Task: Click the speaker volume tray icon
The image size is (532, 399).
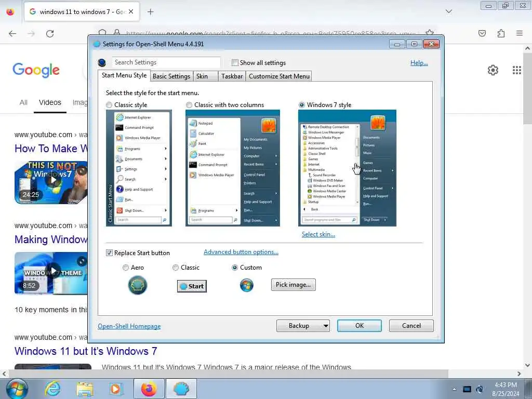Action: click(480, 389)
